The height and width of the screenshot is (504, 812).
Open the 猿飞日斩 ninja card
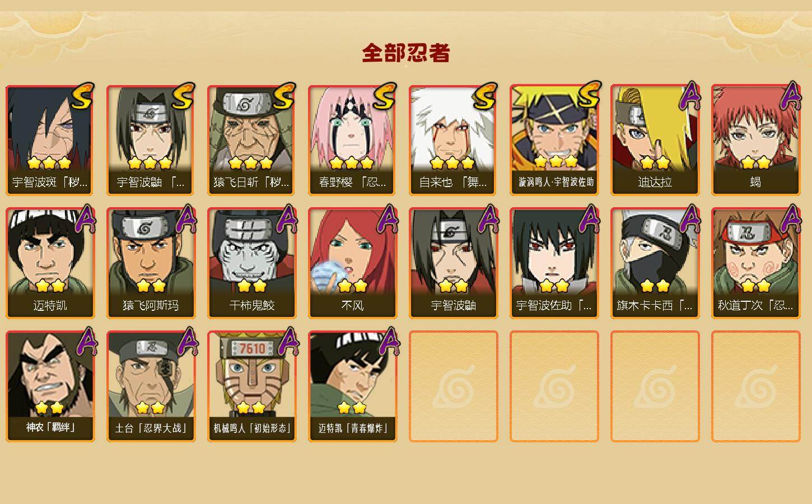[251, 140]
